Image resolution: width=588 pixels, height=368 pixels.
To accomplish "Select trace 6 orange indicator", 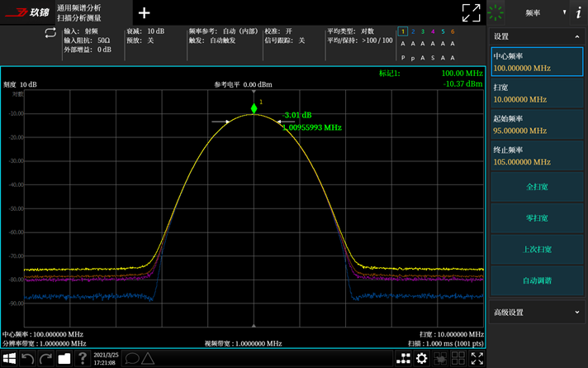I will pos(453,31).
